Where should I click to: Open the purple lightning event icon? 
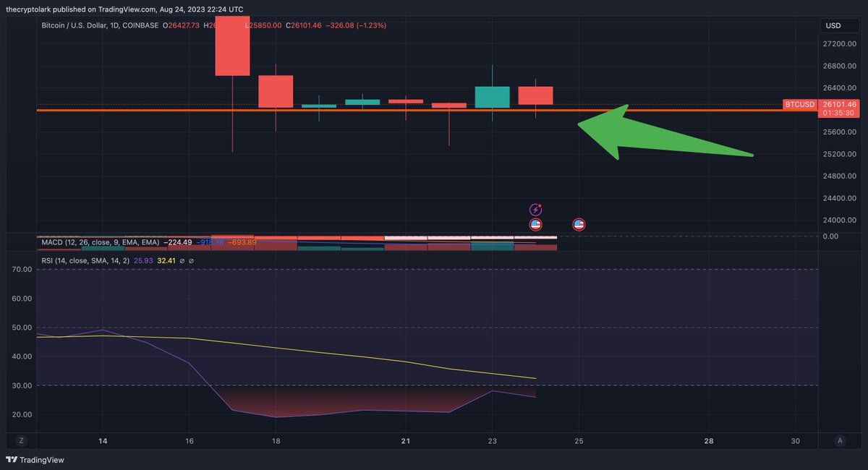tap(535, 210)
